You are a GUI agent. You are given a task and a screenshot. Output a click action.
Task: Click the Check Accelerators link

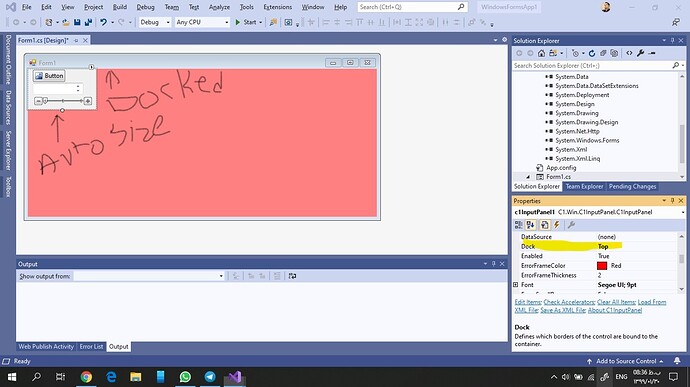(569, 302)
